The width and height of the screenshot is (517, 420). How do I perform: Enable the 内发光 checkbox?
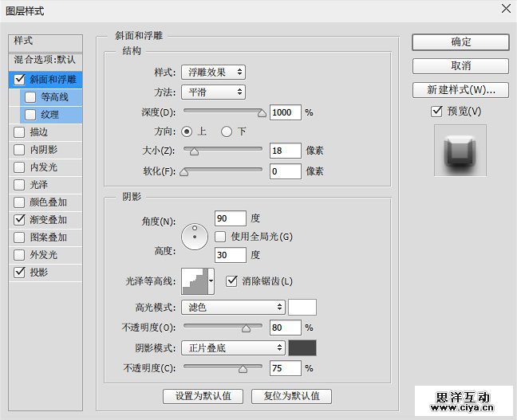point(19,167)
